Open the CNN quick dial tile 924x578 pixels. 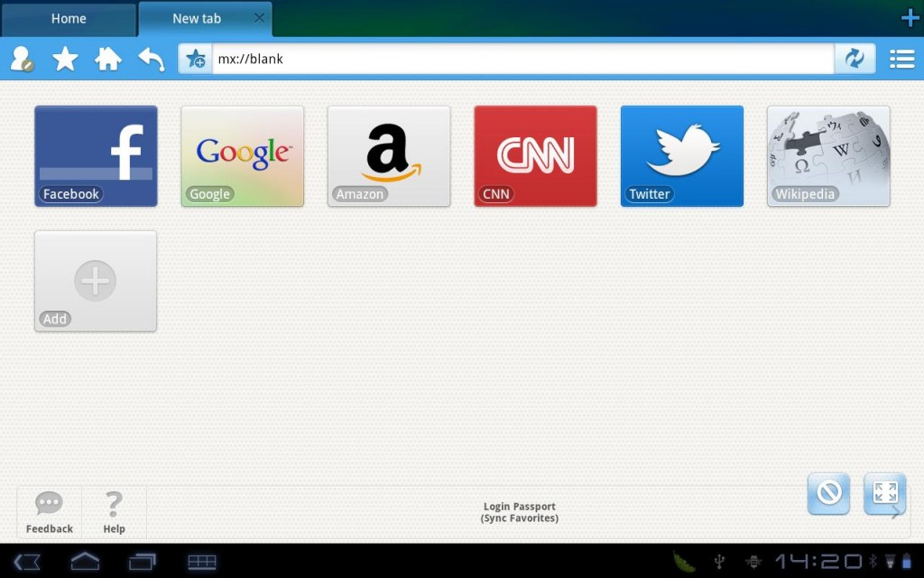[536, 156]
